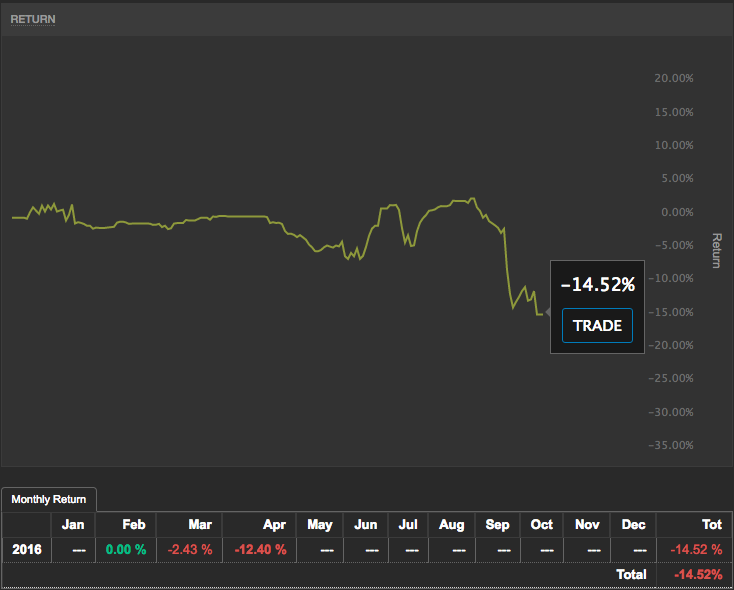Click the green 0.00 % February cell

point(126,549)
